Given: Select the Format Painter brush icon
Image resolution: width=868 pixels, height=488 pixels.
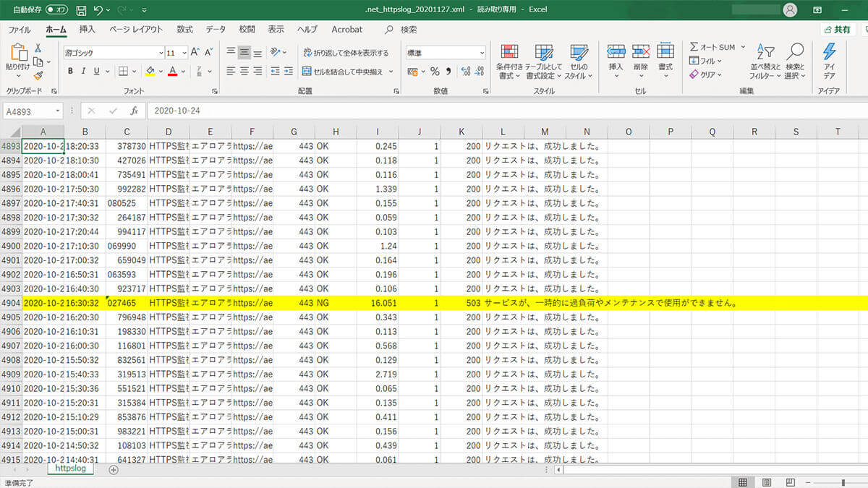Looking at the screenshot, I should tap(38, 74).
